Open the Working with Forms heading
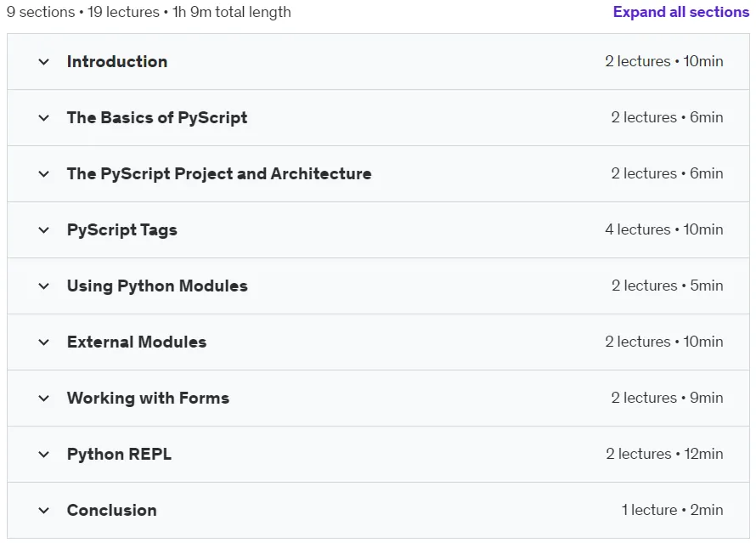Viewport: 756px width, 543px height. point(148,399)
